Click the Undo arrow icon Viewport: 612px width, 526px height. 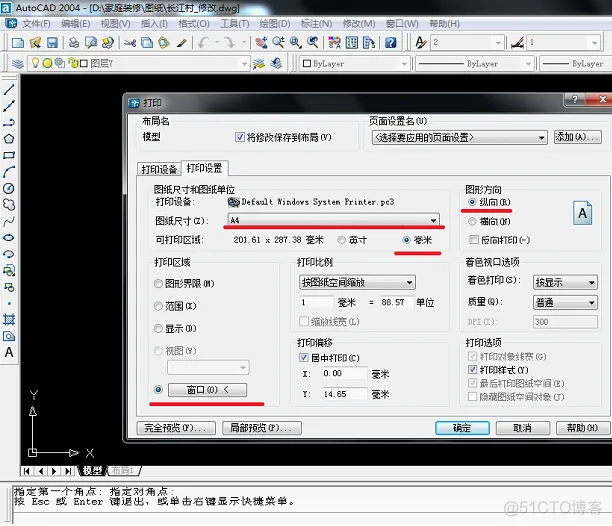203,43
